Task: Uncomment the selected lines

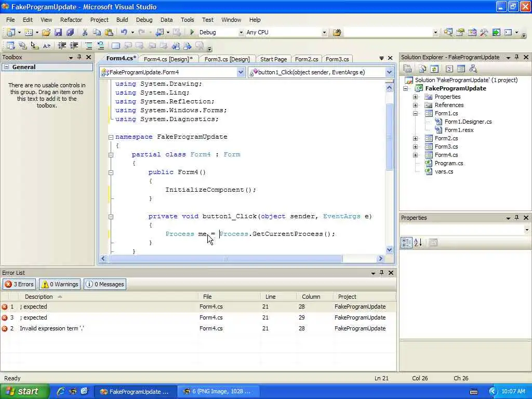Action: 100,46
